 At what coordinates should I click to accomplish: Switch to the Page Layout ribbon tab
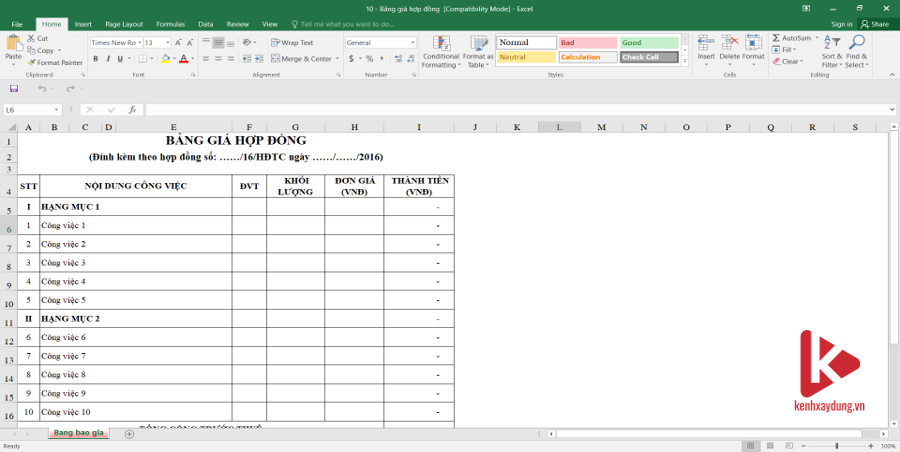coord(124,23)
